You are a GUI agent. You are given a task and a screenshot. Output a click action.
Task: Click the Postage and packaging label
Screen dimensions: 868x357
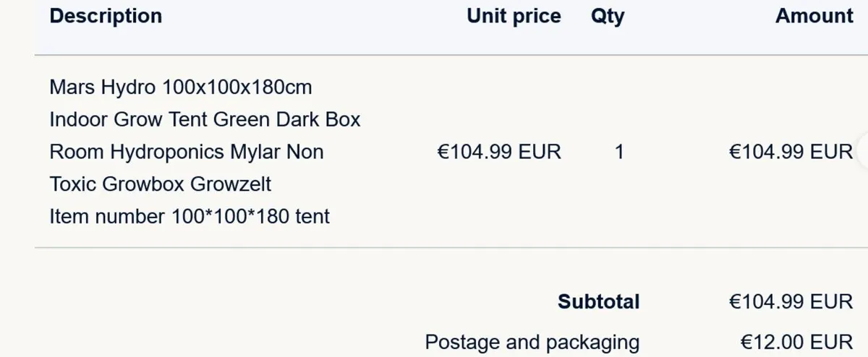(x=532, y=341)
